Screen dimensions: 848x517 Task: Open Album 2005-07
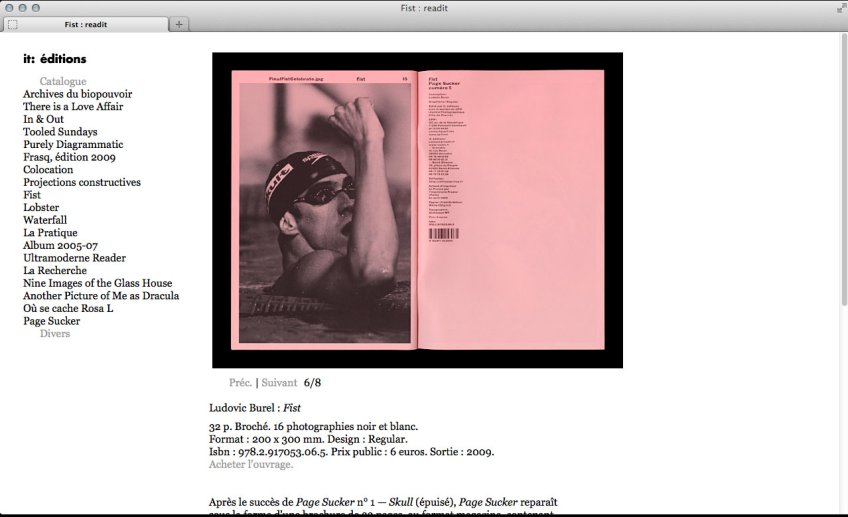click(60, 245)
